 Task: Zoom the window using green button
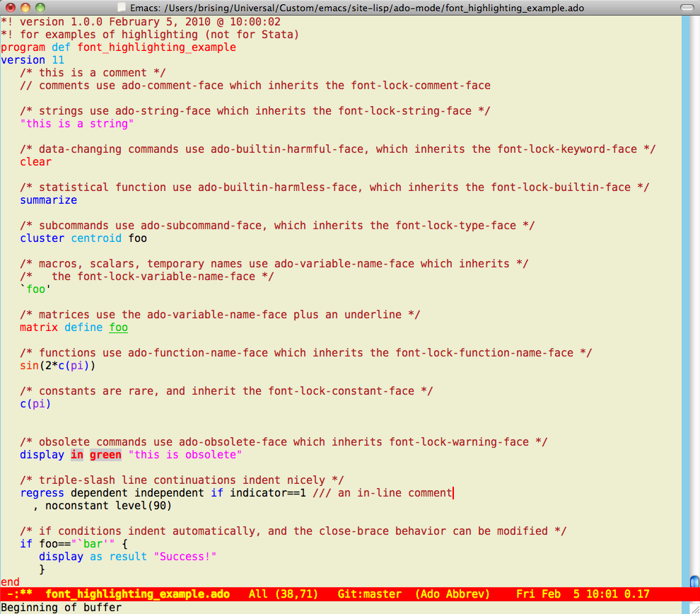tap(40, 8)
